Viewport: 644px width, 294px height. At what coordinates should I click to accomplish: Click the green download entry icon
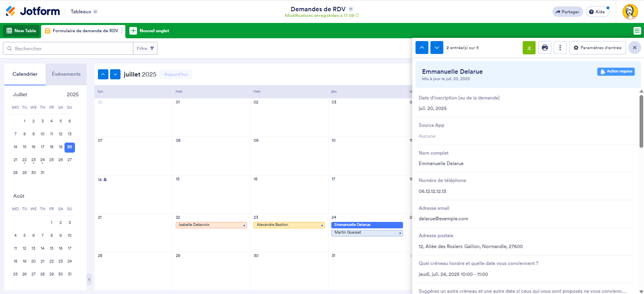click(529, 48)
